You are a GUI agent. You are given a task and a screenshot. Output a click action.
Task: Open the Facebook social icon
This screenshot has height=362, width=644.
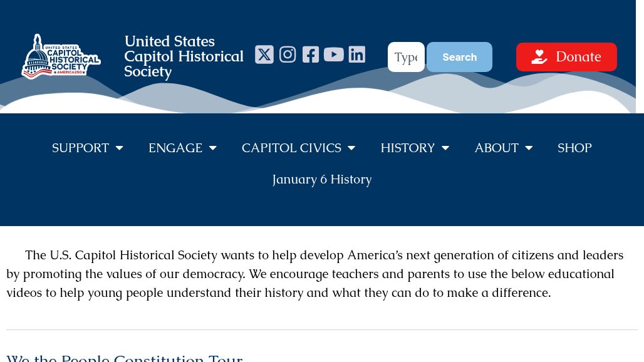tap(311, 54)
